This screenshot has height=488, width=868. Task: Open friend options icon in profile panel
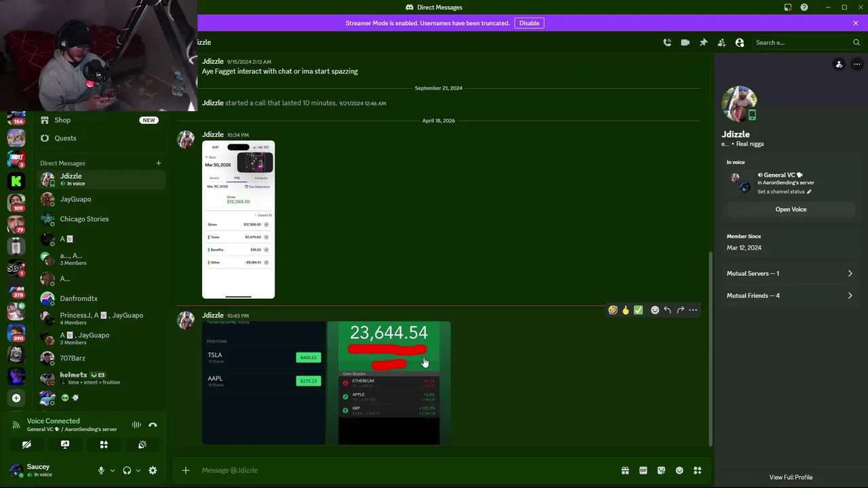[x=839, y=64]
